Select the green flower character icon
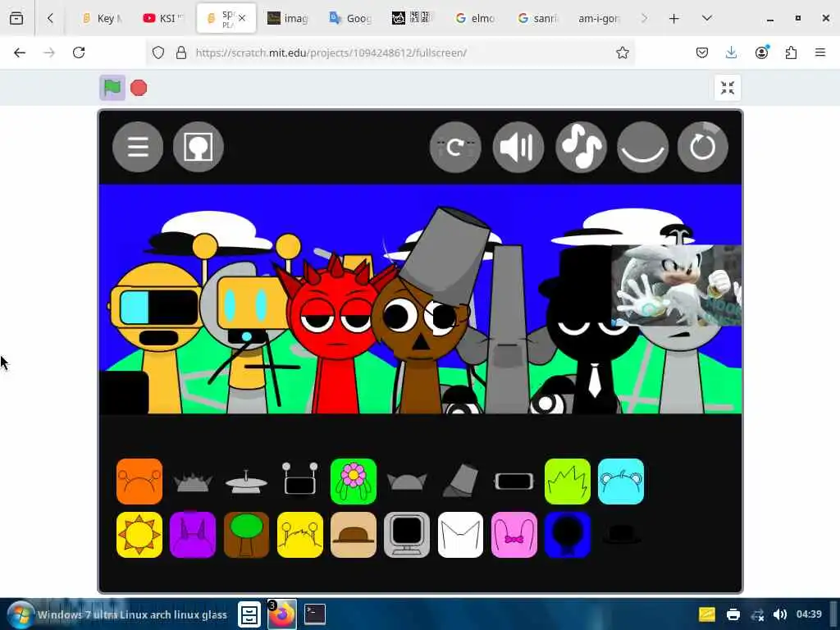The height and width of the screenshot is (630, 840). pos(354,481)
